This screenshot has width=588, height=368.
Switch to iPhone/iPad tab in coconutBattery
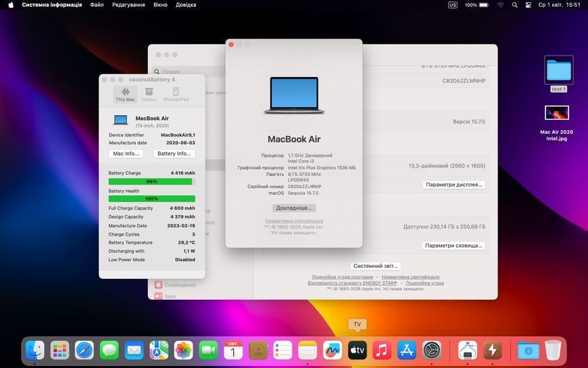click(x=176, y=94)
